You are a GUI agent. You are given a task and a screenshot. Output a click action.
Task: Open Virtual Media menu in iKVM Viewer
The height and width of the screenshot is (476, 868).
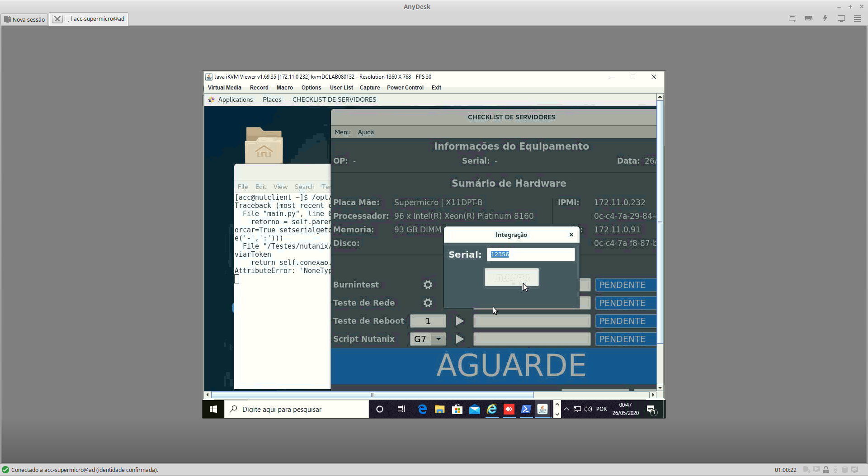coord(224,88)
